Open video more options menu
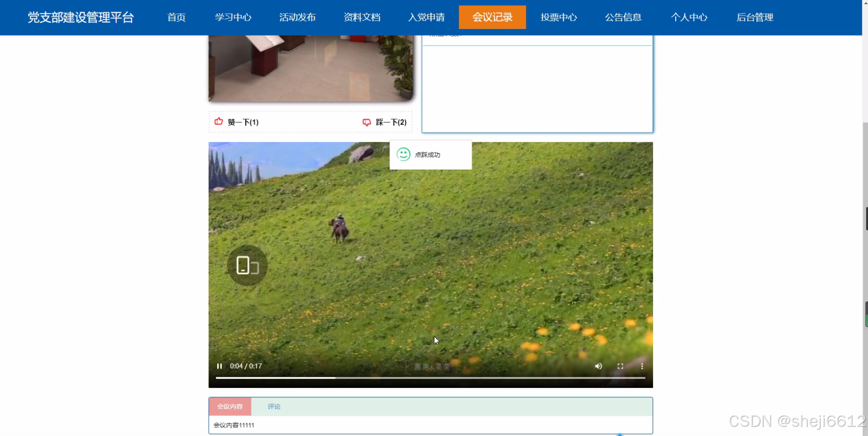 point(642,366)
